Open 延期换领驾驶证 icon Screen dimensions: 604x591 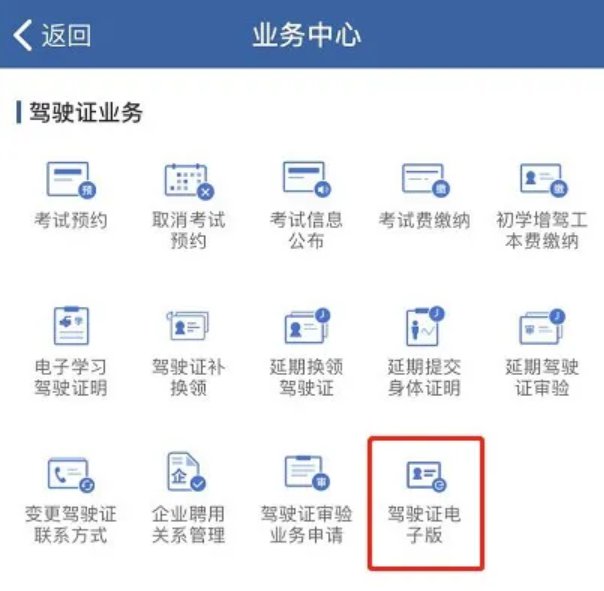coord(307,326)
